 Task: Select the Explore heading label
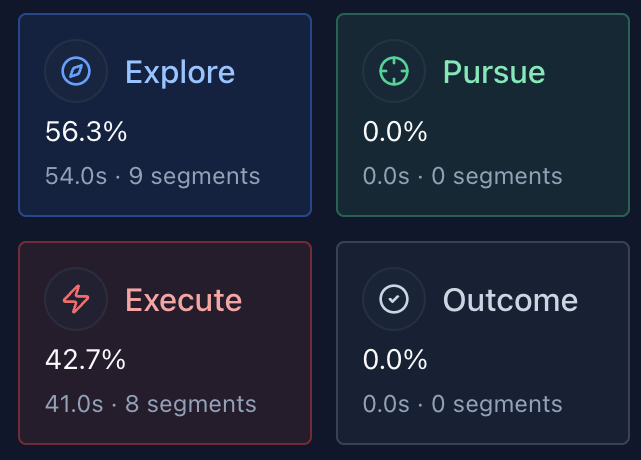[x=180, y=72]
